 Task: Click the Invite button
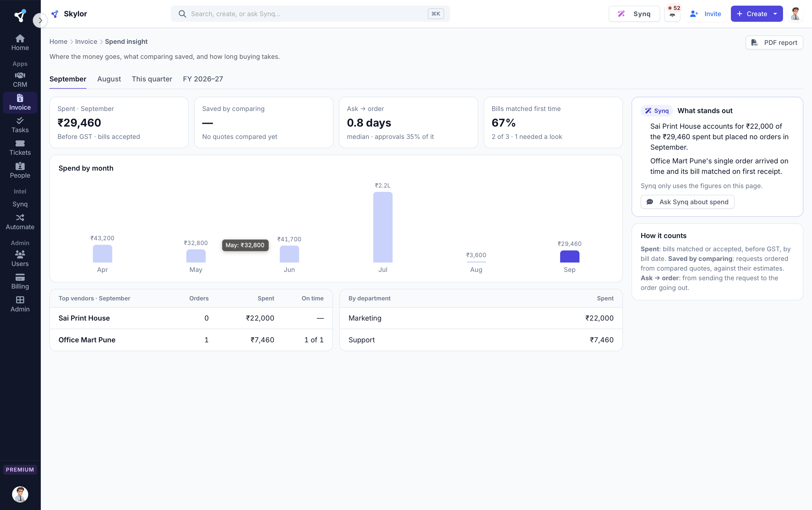pyautogui.click(x=705, y=14)
